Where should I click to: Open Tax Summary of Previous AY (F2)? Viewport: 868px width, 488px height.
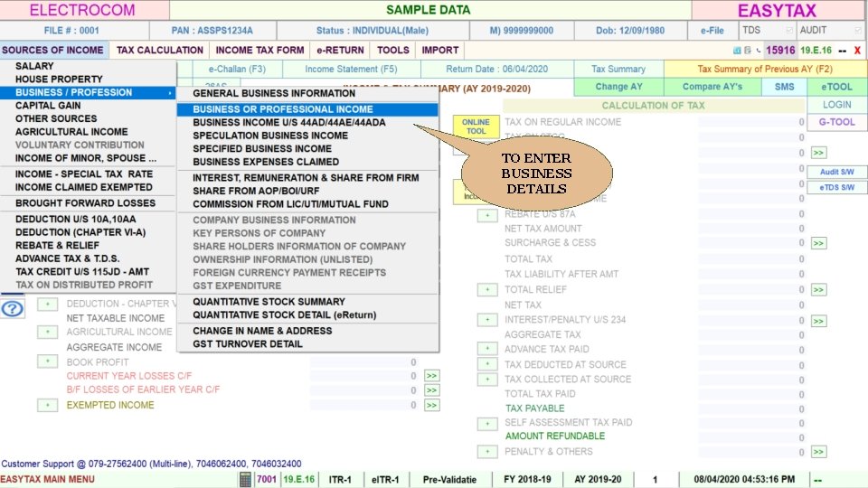pos(765,70)
